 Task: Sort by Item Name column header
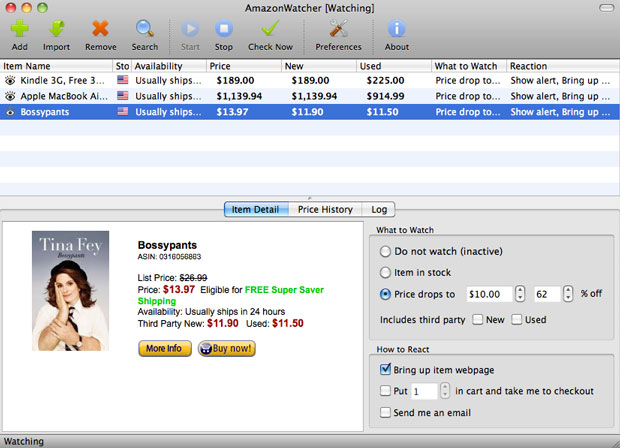click(x=56, y=66)
